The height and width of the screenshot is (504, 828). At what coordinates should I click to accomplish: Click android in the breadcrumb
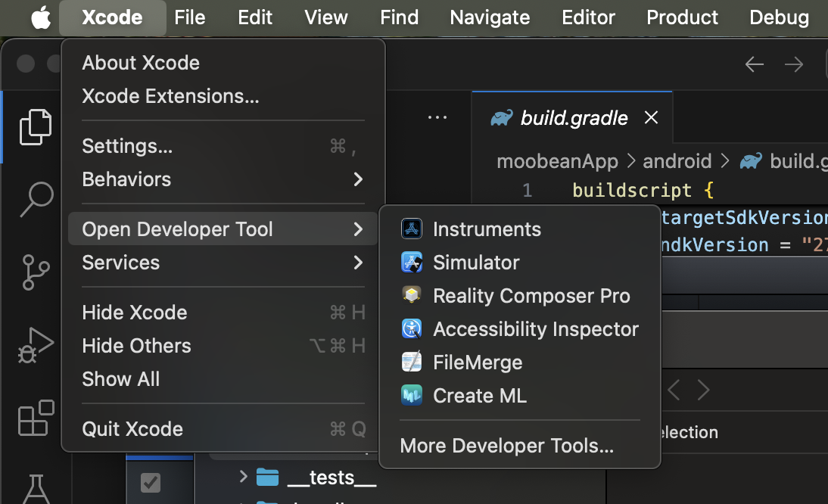point(677,161)
